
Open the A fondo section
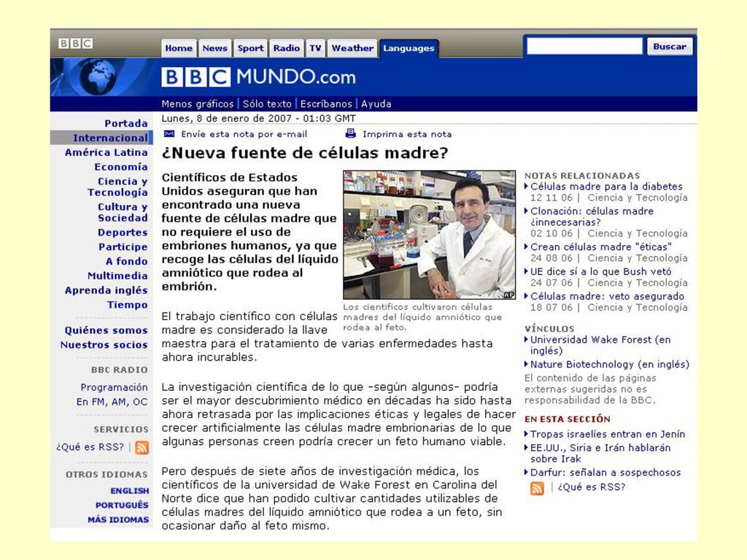point(127,261)
